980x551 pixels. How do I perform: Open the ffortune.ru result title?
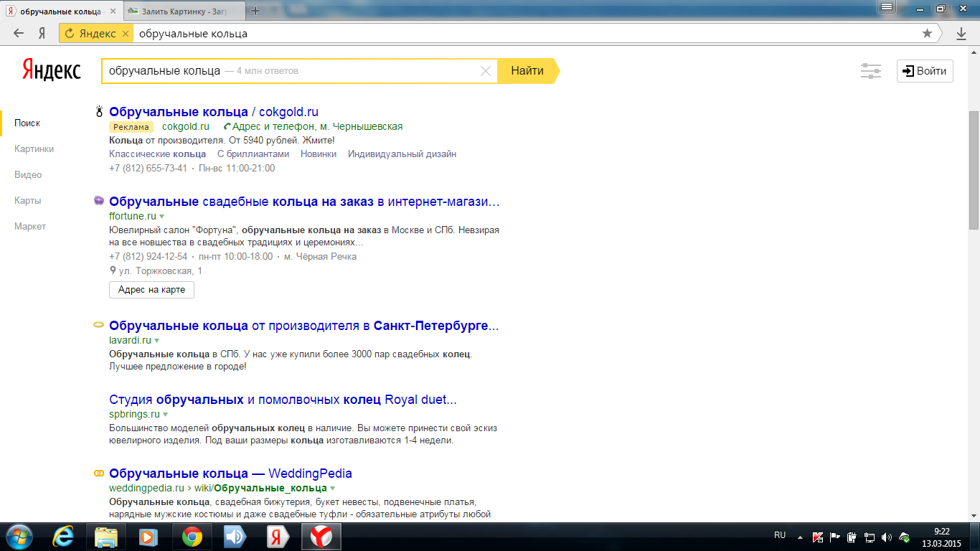(x=304, y=202)
